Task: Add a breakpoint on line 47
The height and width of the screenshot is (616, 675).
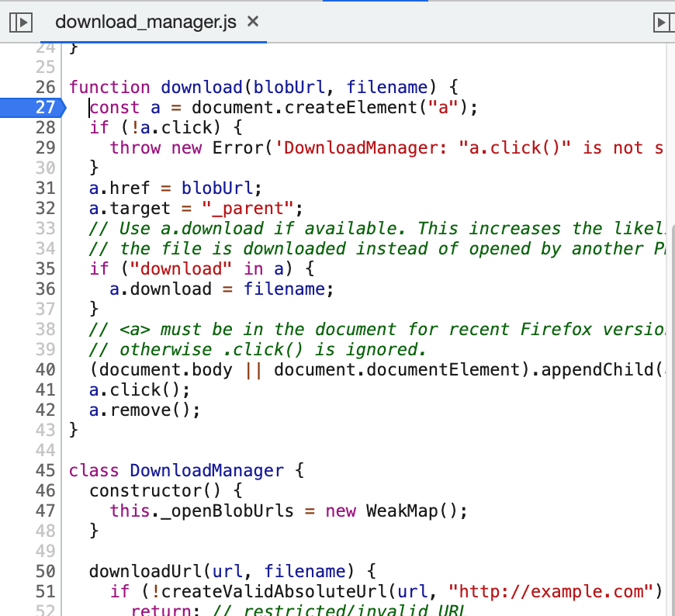Action: click(x=44, y=510)
